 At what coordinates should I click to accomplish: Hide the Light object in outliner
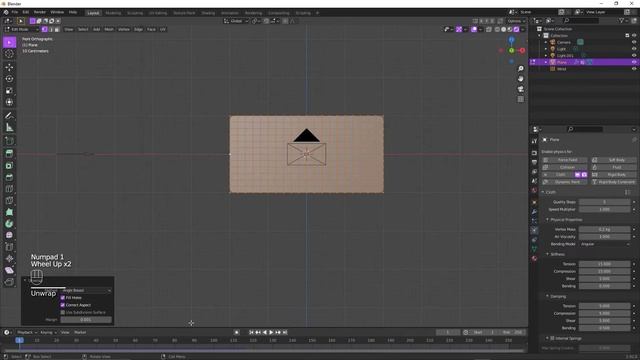[x=634, y=49]
